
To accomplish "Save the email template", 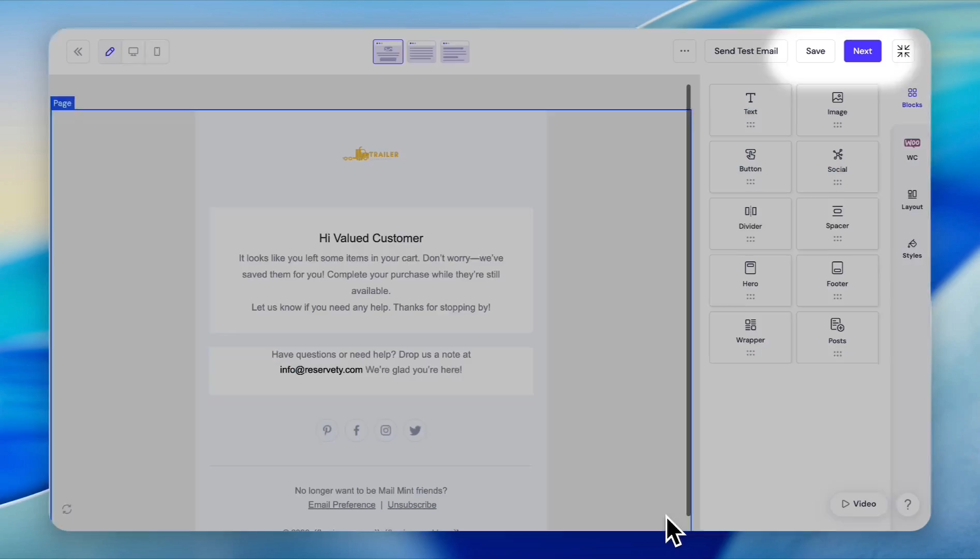I will pyautogui.click(x=815, y=51).
